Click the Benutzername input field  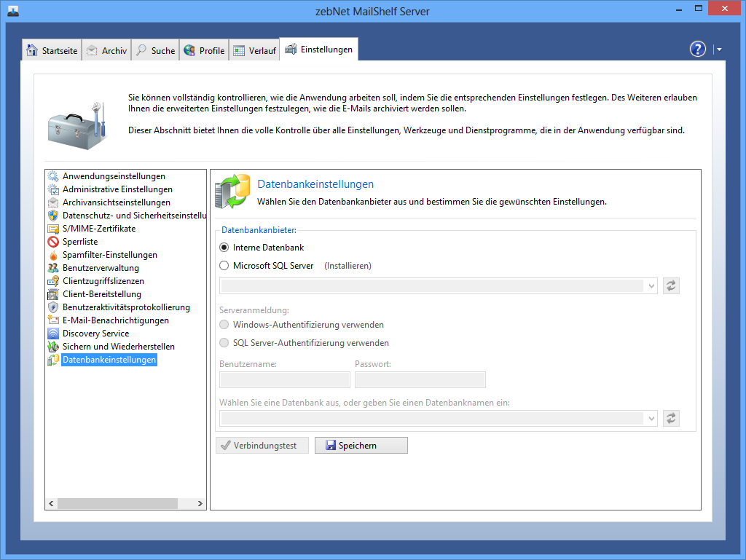click(285, 380)
